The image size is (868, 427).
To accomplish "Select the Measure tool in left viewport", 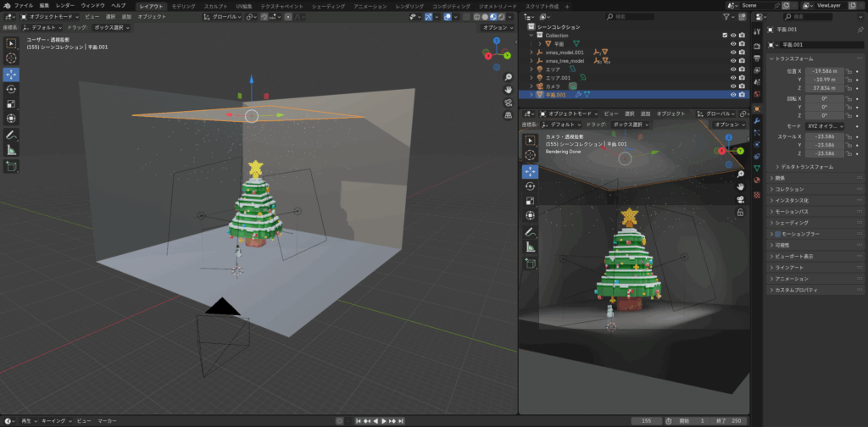I will 11,150.
